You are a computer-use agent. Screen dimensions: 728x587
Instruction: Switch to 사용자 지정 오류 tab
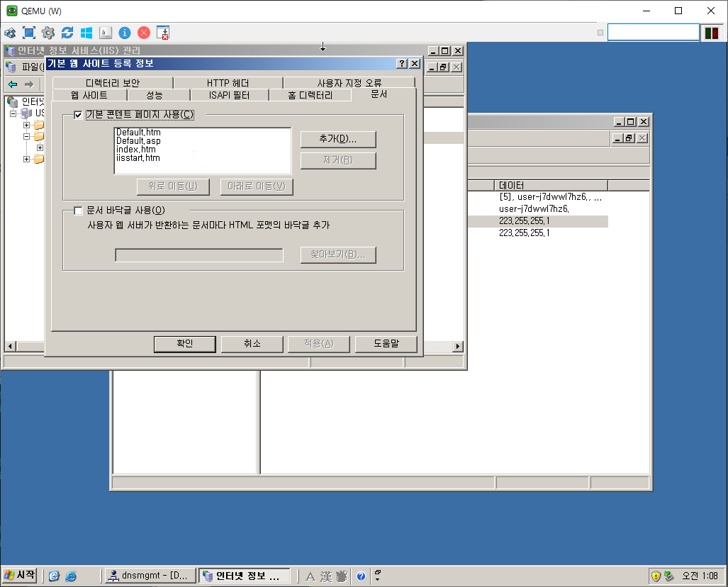click(349, 83)
